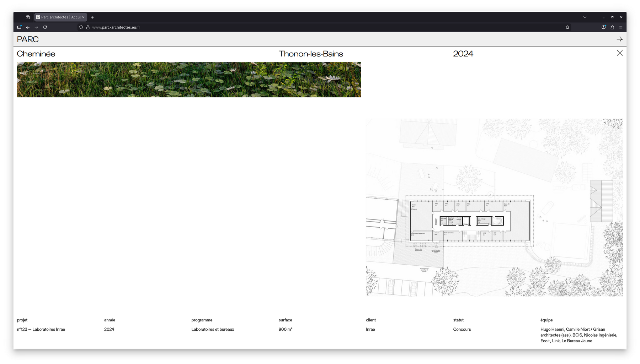Open recent browsing tab overview icon
This screenshot has height=364, width=640.
28,17
